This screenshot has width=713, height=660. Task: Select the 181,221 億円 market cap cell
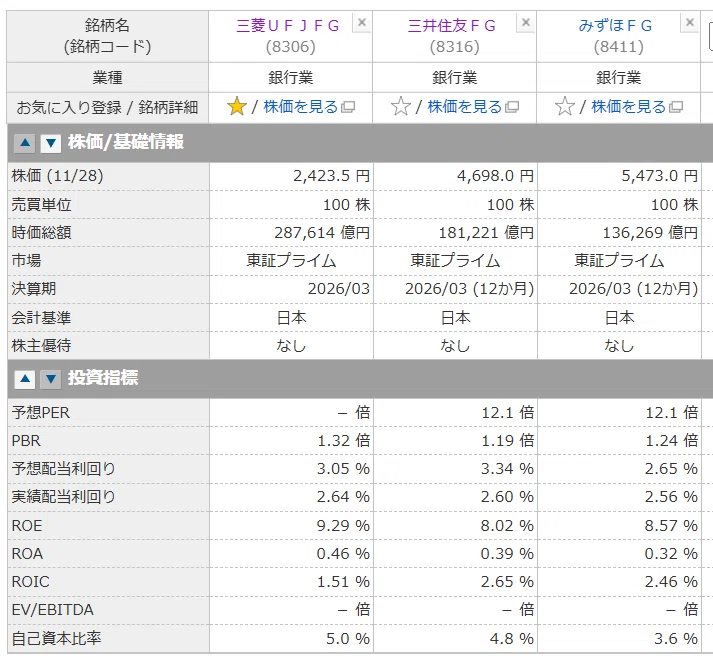point(455,233)
